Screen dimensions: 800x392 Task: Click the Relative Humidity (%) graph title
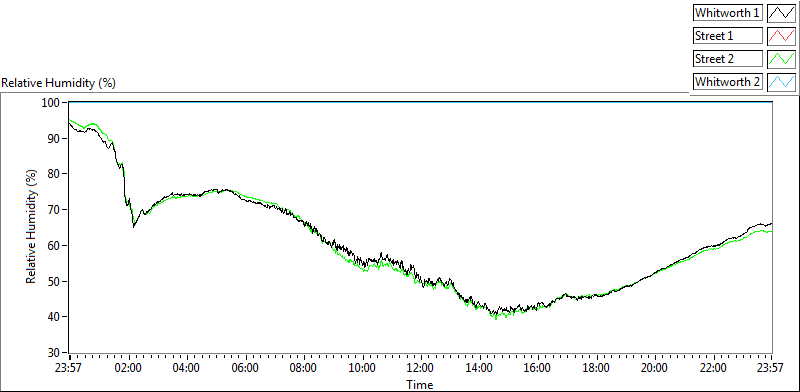(59, 83)
